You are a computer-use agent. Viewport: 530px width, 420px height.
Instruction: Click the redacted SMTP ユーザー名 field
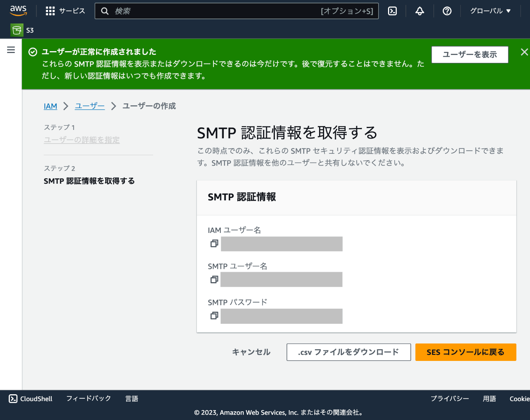(282, 279)
